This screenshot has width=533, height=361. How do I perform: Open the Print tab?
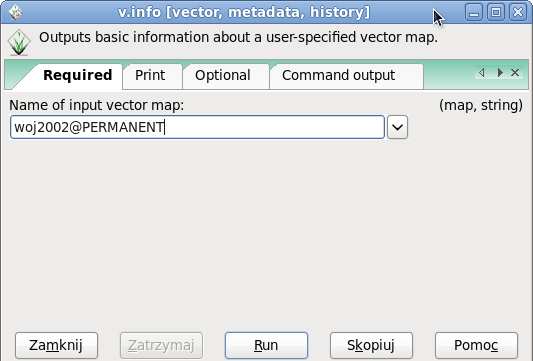(150, 75)
